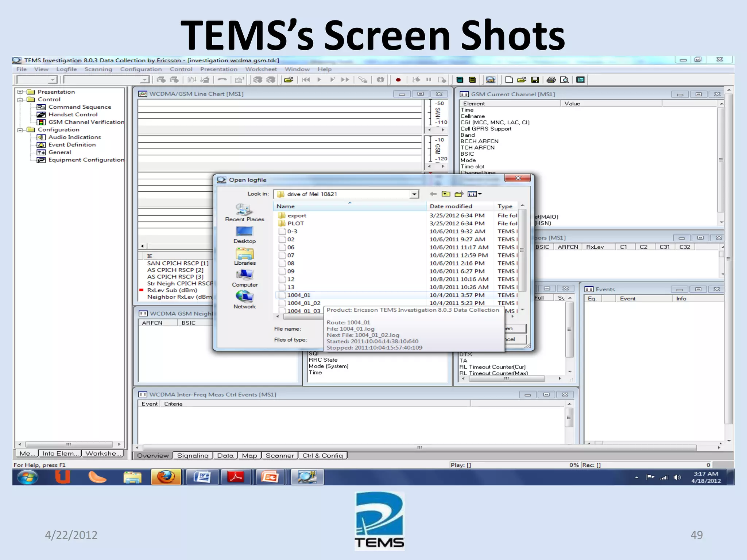
Task: Select General item under Configuration
Action: tap(60, 152)
